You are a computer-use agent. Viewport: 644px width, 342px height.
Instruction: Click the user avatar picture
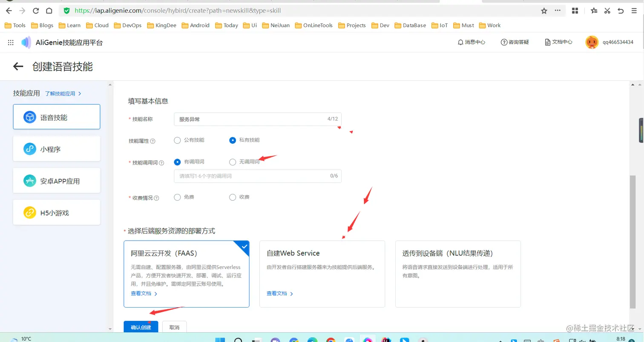[x=592, y=42]
